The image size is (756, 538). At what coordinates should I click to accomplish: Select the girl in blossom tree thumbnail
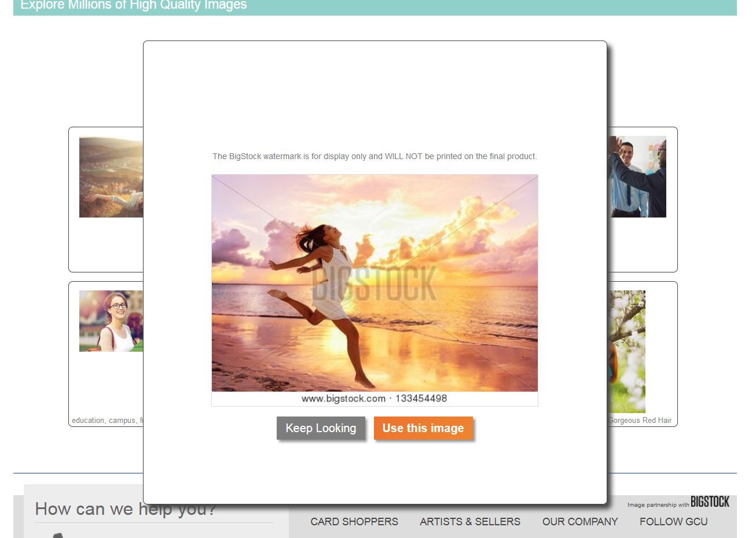[x=625, y=351]
